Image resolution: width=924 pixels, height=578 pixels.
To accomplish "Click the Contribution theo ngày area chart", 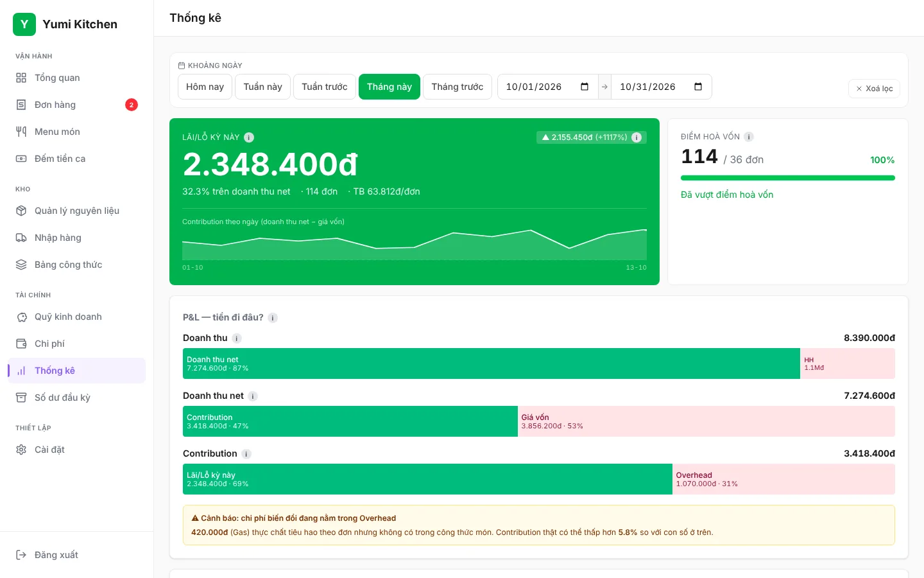I will [415, 245].
